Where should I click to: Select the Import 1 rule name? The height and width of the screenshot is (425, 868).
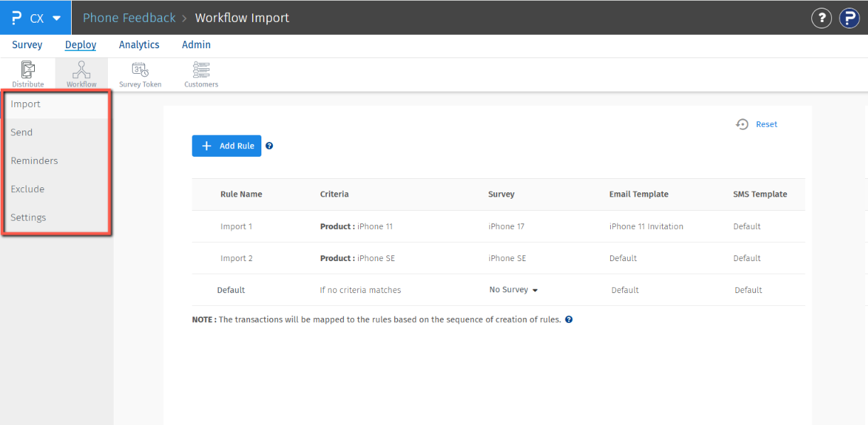pyautogui.click(x=237, y=226)
